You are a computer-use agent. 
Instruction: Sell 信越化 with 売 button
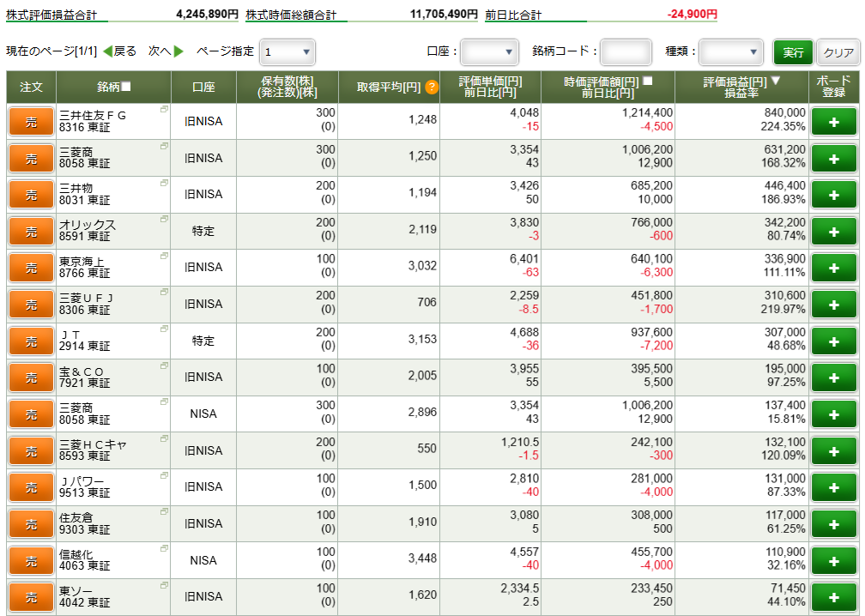[32, 561]
